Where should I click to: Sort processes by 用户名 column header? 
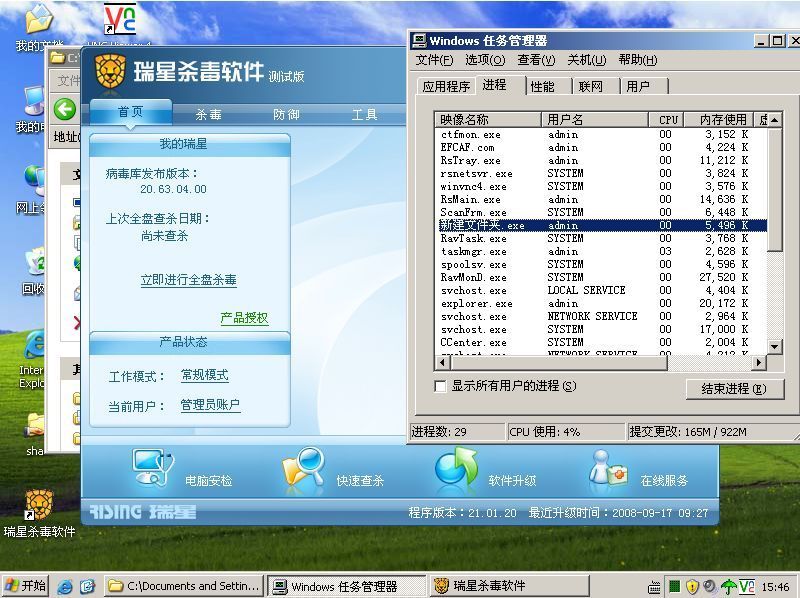coord(594,119)
